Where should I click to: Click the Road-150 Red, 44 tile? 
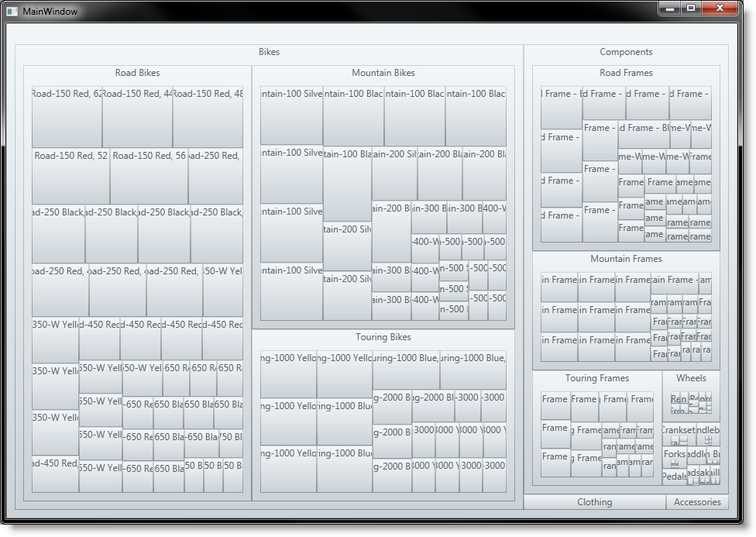point(137,118)
